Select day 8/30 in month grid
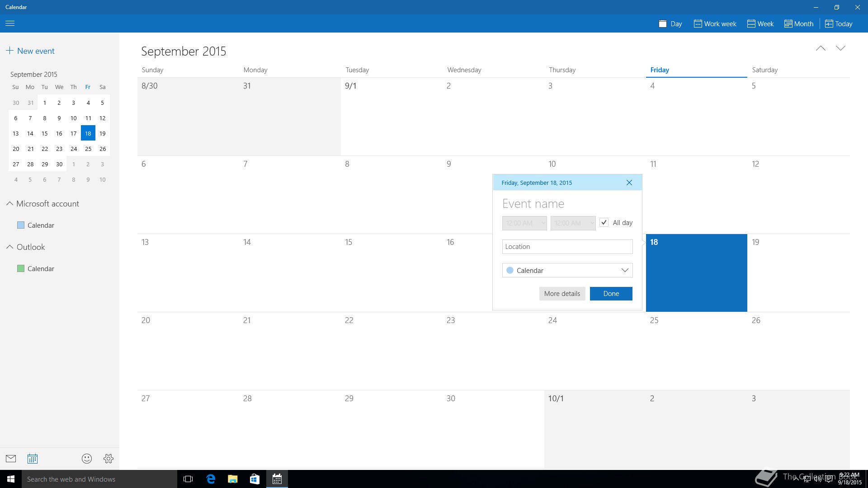 (x=188, y=117)
